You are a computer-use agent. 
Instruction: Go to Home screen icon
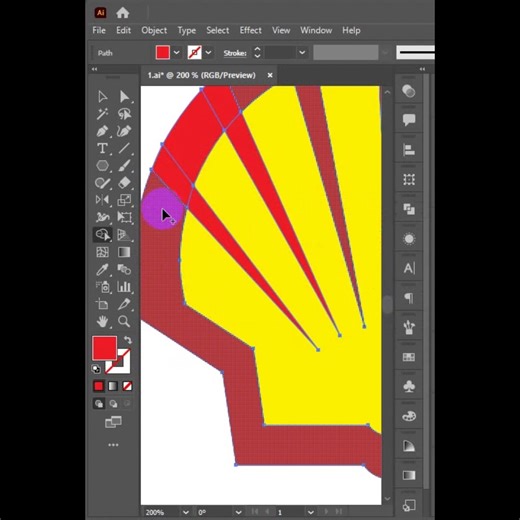point(123,13)
